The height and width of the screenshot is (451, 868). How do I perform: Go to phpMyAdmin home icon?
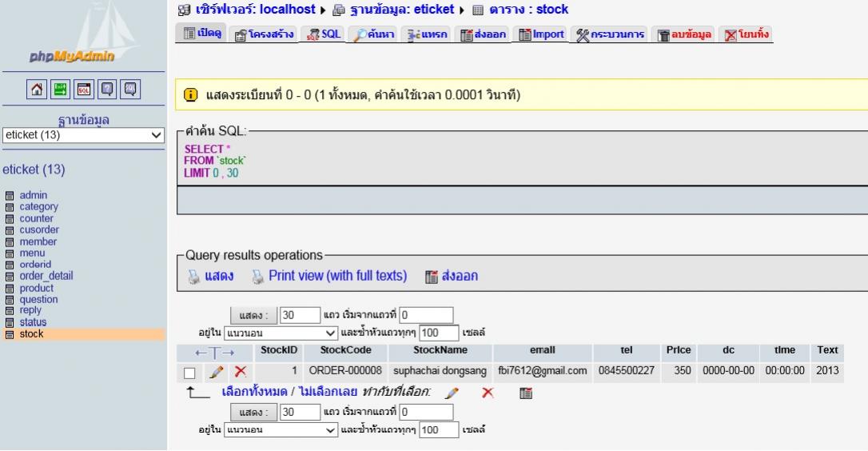(37, 90)
